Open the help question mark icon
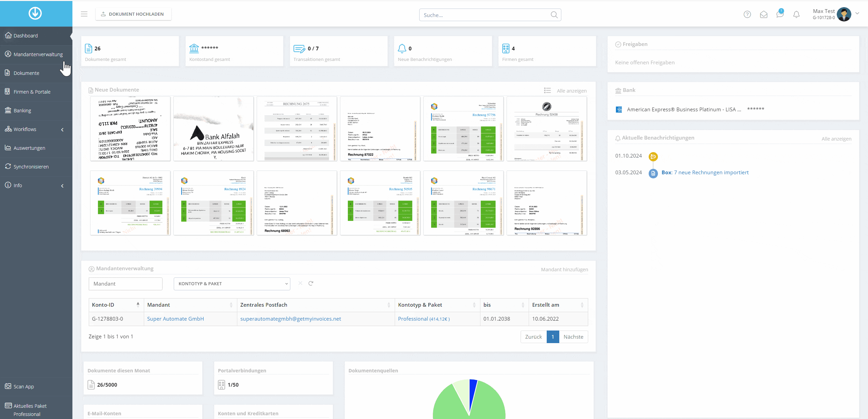Viewport: 868px width, 419px height. (747, 14)
